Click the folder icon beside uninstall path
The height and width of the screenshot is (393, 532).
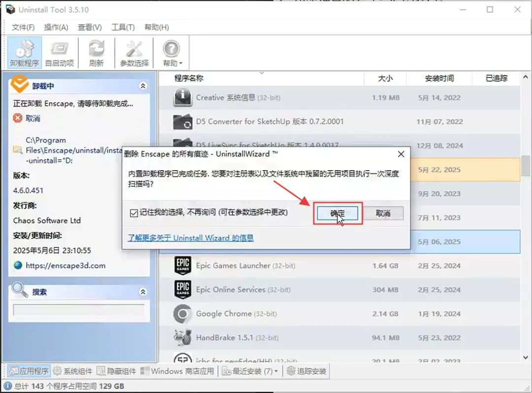(18, 150)
